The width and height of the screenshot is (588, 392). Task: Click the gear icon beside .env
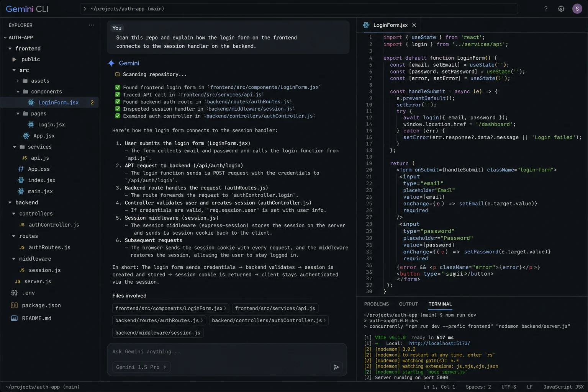[x=14, y=293]
